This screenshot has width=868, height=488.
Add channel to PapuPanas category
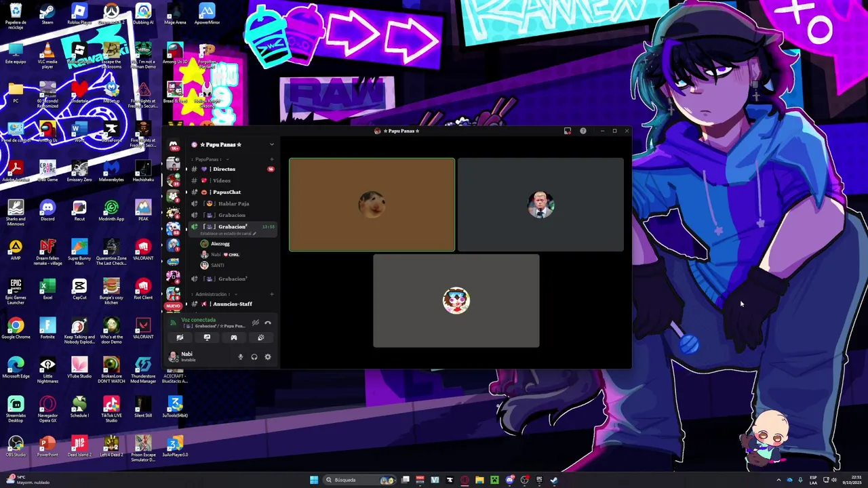pyautogui.click(x=272, y=159)
